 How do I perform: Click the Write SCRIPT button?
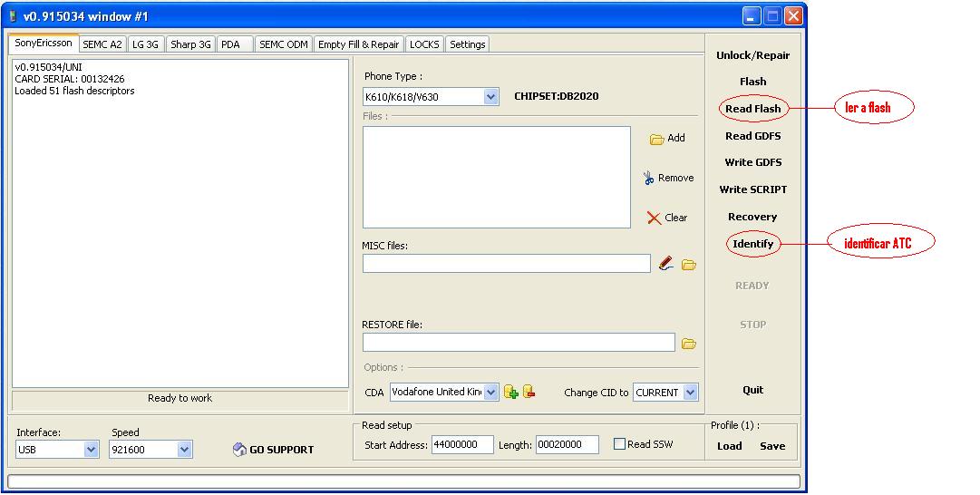(x=752, y=189)
